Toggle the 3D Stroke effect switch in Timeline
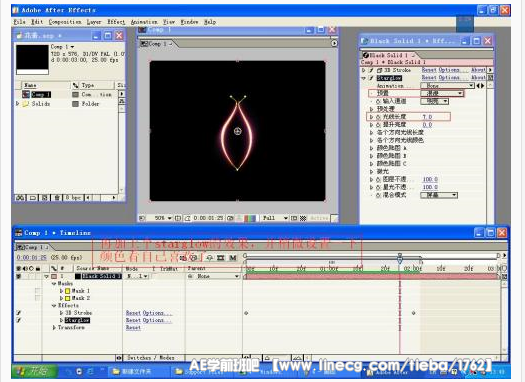 tap(19, 313)
